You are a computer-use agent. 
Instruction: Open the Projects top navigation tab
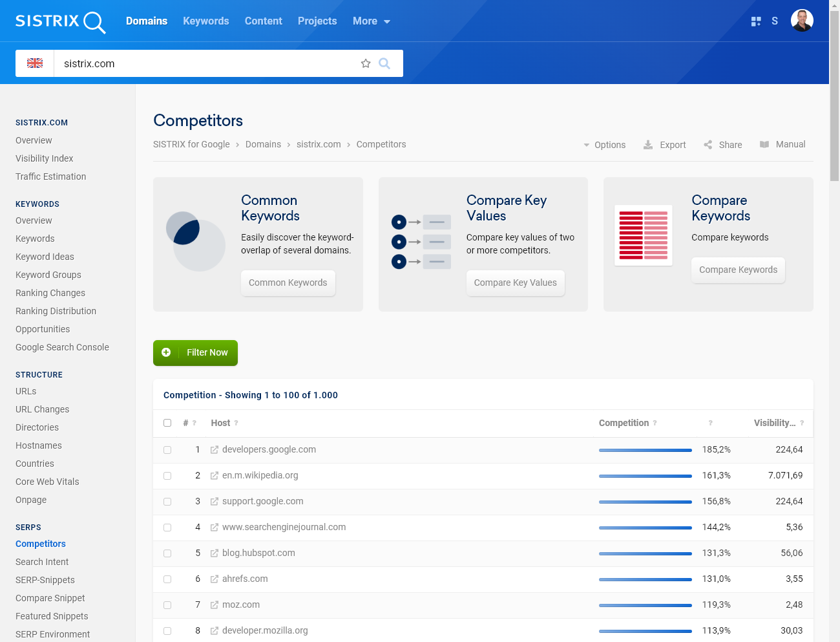coord(317,21)
